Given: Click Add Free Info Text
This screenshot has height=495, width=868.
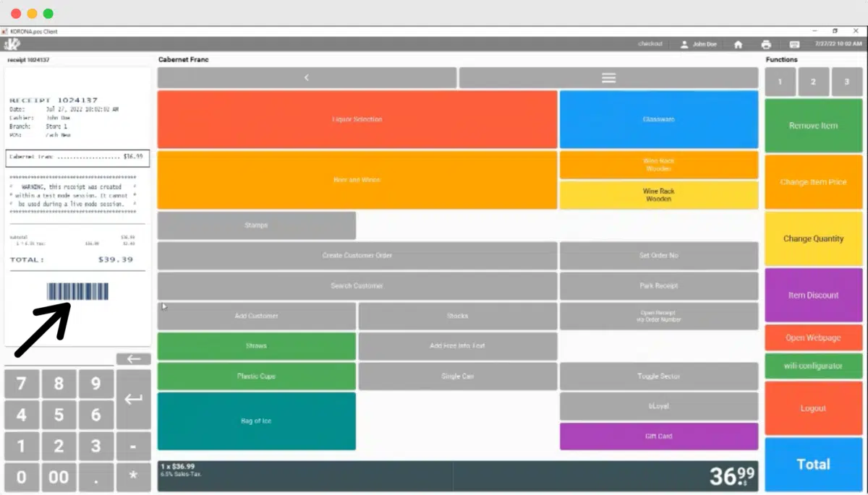Looking at the screenshot, I should point(458,346).
